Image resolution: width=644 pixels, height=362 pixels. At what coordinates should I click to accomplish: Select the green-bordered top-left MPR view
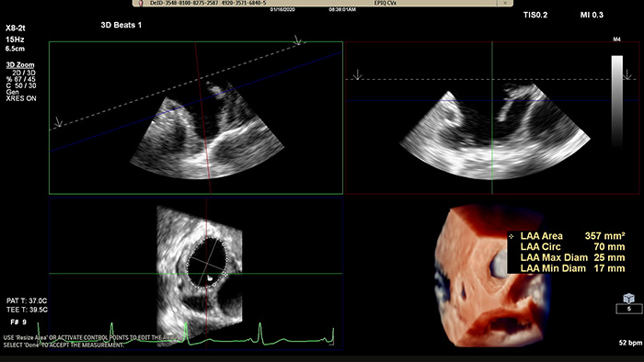point(196,118)
